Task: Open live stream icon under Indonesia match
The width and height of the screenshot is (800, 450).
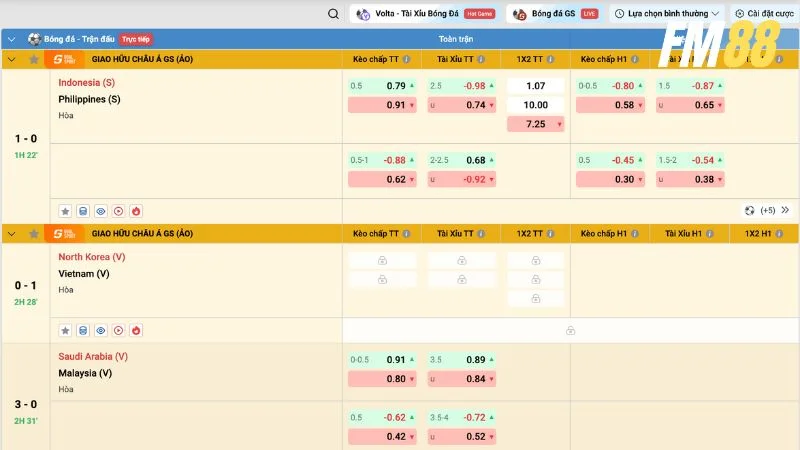Action: (x=118, y=211)
